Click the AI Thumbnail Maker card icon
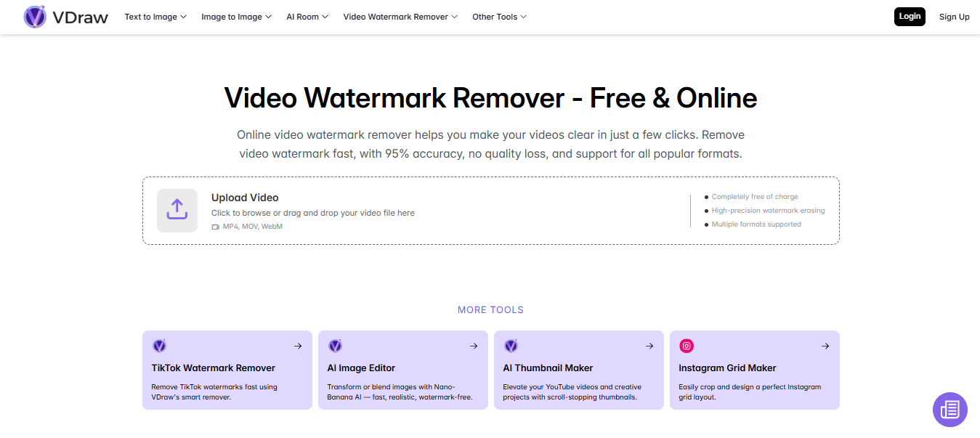Image resolution: width=980 pixels, height=438 pixels. click(511, 346)
